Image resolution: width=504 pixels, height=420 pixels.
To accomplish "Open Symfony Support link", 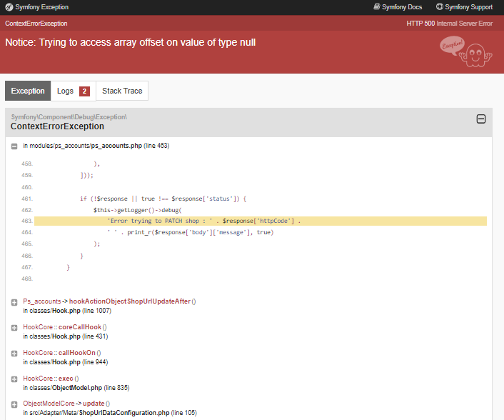I will point(464,7).
